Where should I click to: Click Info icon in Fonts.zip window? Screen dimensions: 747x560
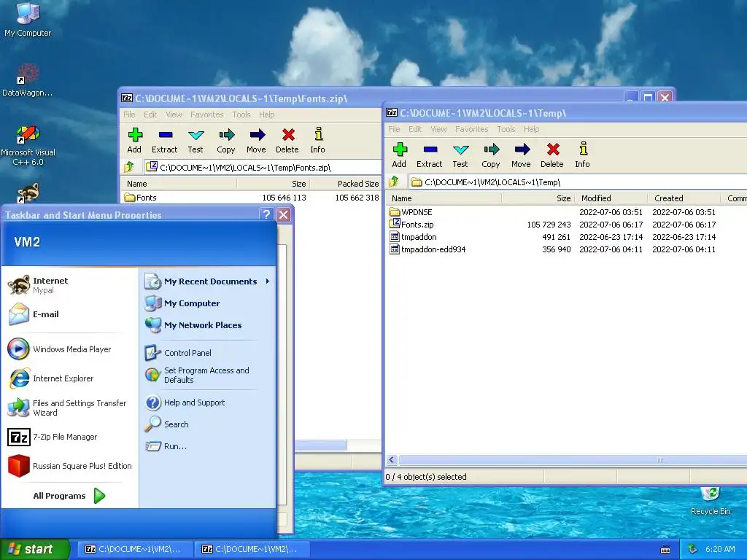tap(318, 135)
